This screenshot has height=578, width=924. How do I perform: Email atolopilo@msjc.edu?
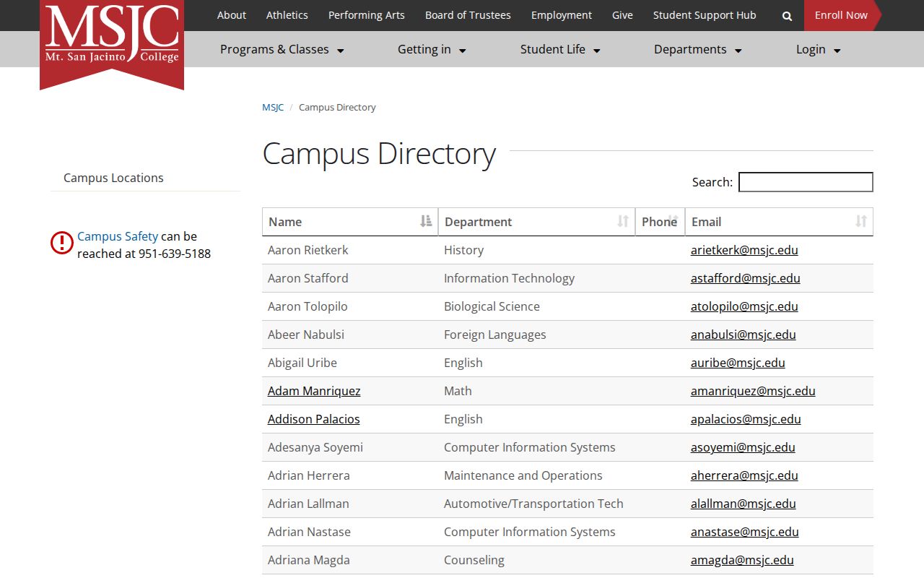tap(744, 306)
